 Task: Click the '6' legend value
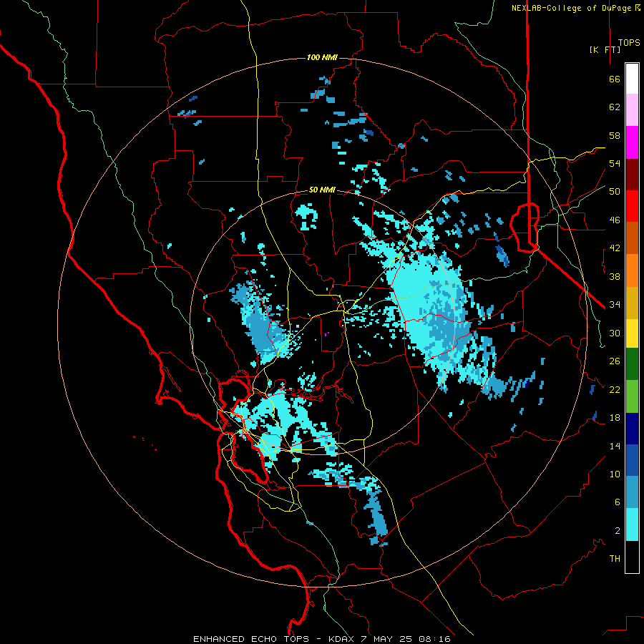click(617, 502)
